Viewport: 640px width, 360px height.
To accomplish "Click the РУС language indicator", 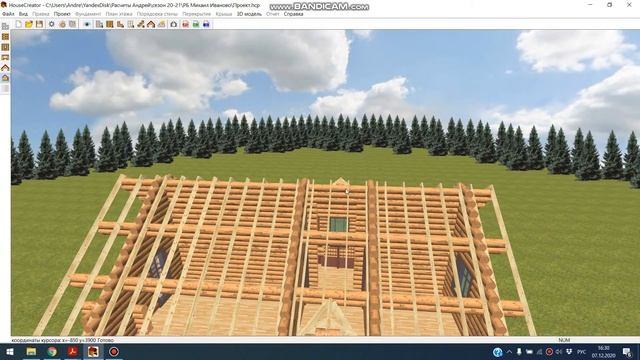I will pos(582,352).
